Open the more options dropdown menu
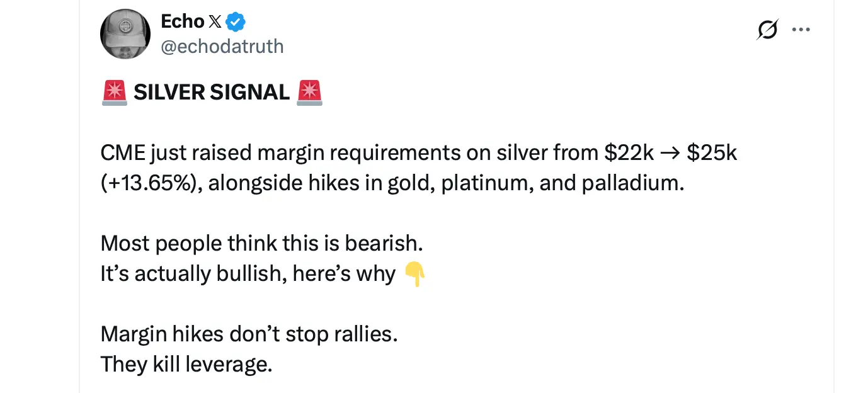Image resolution: width=868 pixels, height=393 pixels. point(801,29)
